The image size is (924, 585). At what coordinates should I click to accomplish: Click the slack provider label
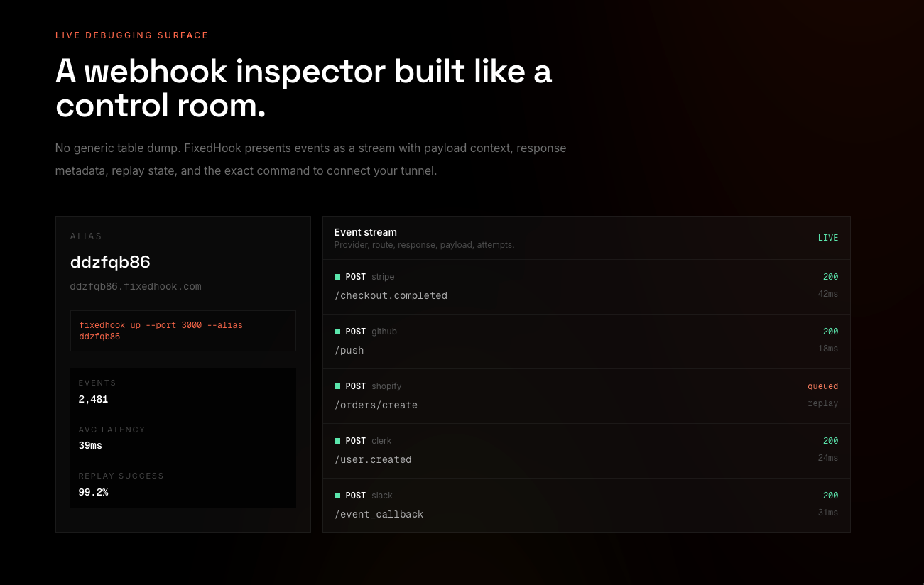382,496
